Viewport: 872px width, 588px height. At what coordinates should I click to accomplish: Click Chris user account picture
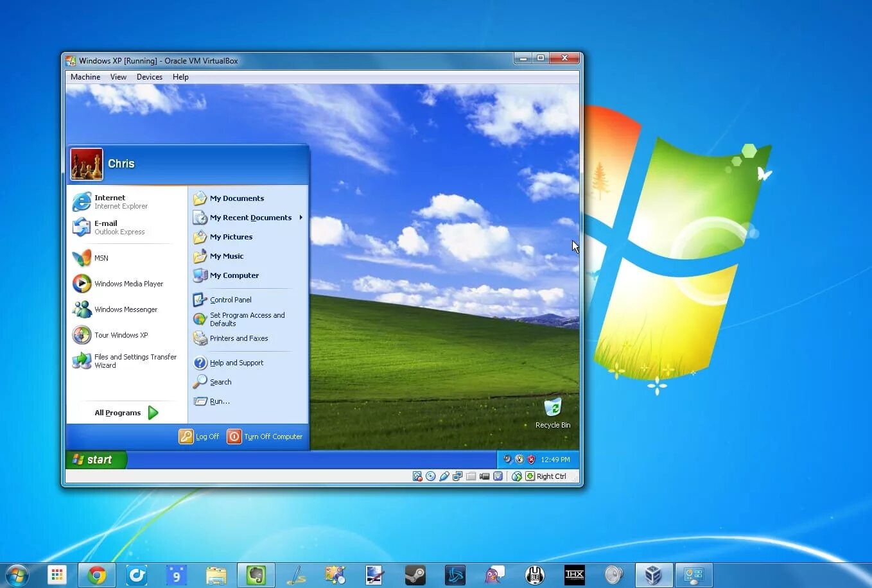point(87,164)
